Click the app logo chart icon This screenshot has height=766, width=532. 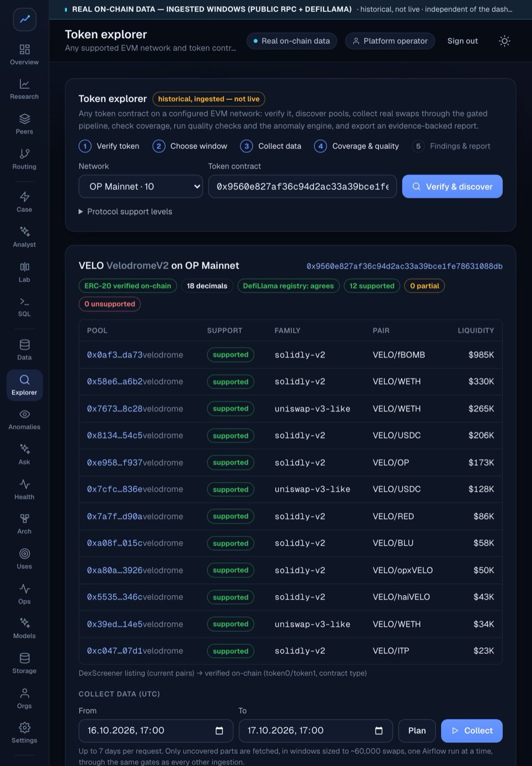point(24,19)
